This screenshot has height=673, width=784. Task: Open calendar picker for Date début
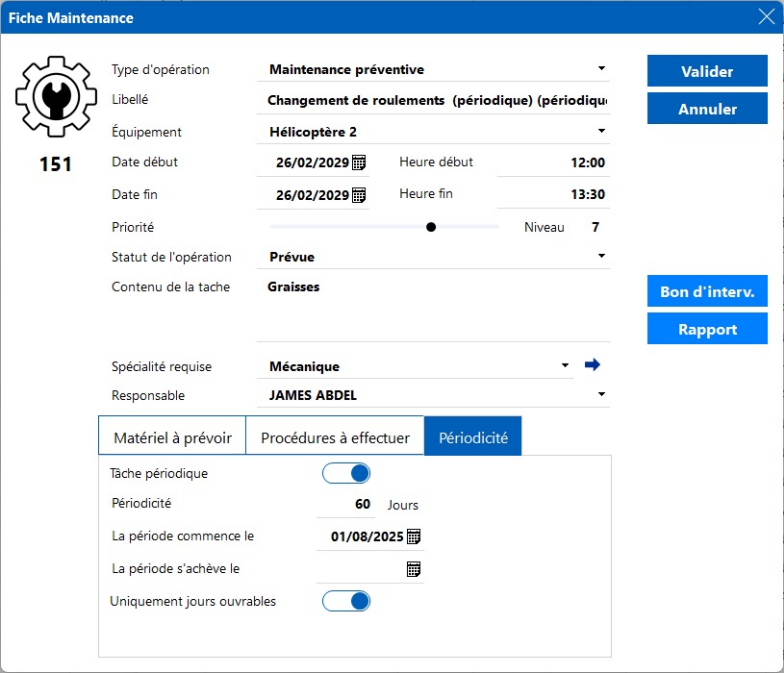(358, 163)
